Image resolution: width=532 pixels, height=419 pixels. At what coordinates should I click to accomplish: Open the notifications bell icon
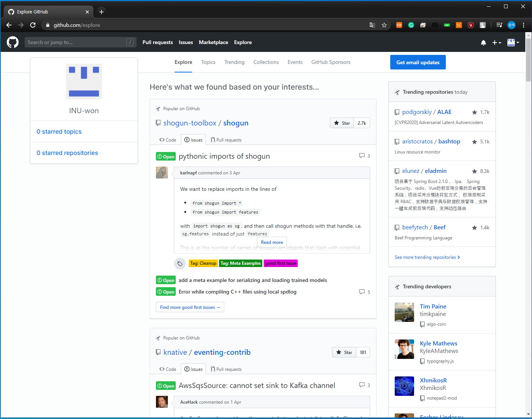[x=484, y=43]
